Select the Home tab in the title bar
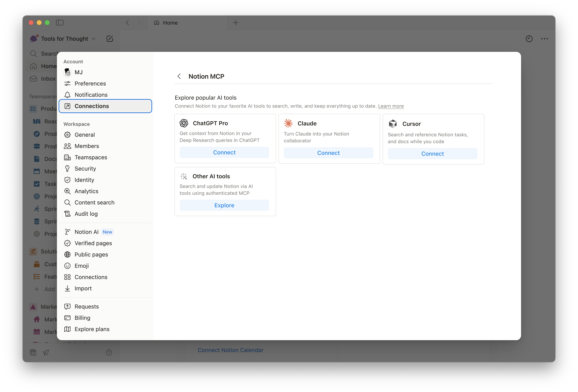Viewport: 578px width, 392px height. (x=170, y=23)
